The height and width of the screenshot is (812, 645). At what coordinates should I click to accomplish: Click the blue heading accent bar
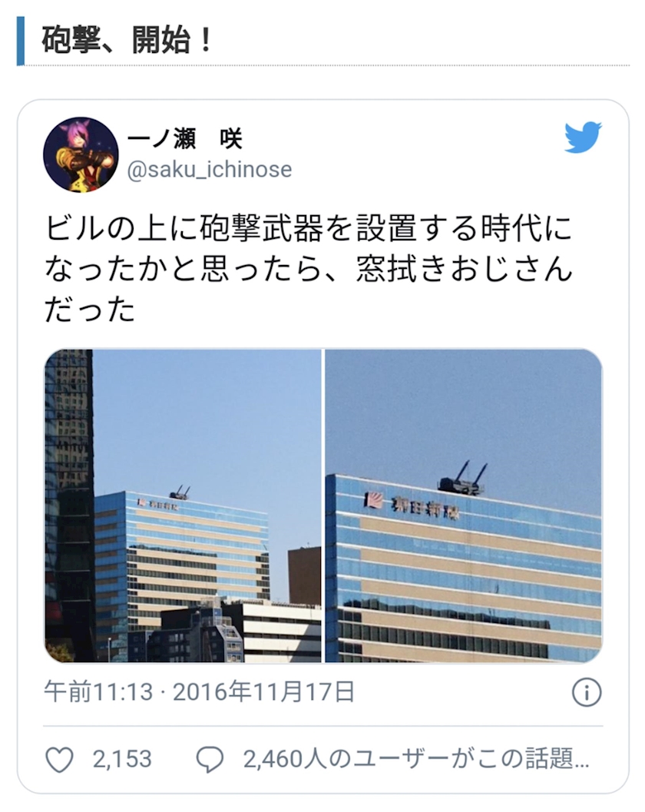(21, 41)
